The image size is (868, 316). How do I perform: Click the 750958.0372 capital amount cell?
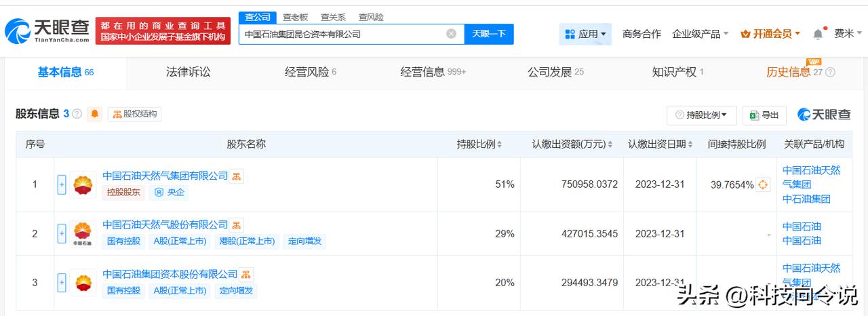[589, 184]
